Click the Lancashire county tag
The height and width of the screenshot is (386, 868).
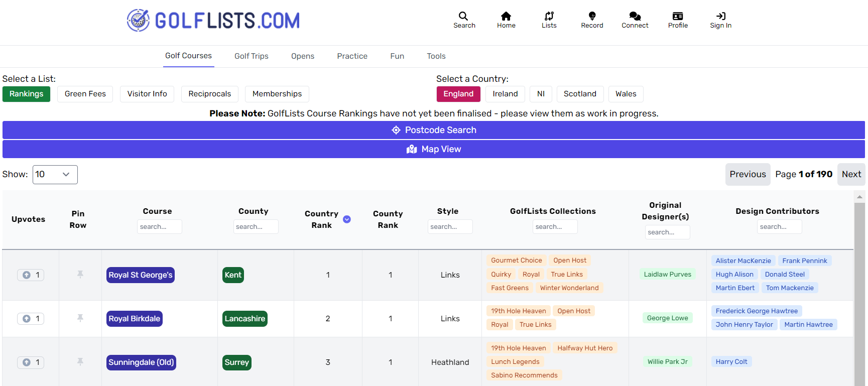coord(245,319)
